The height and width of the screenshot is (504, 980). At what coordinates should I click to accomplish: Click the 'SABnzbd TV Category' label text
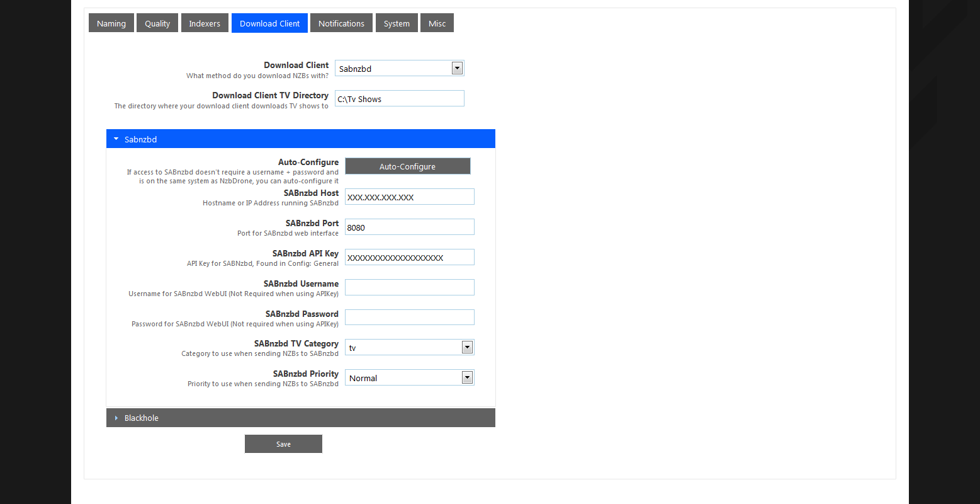296,343
